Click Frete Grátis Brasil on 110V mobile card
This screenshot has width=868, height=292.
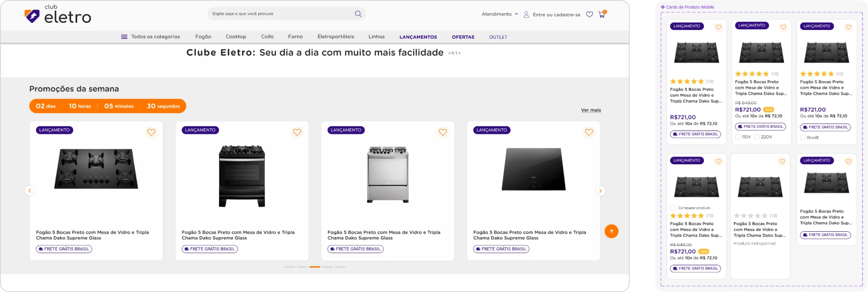click(x=761, y=126)
